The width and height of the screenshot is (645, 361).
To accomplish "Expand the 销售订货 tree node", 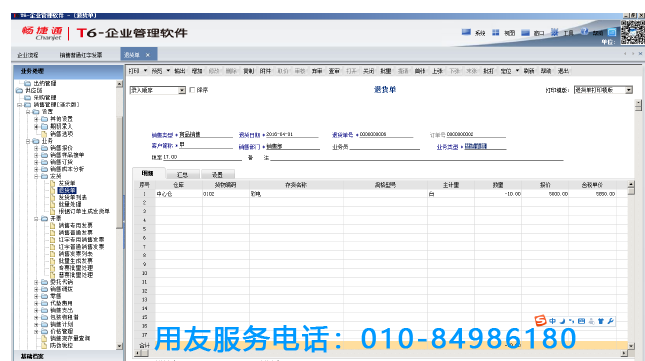I will (36, 162).
